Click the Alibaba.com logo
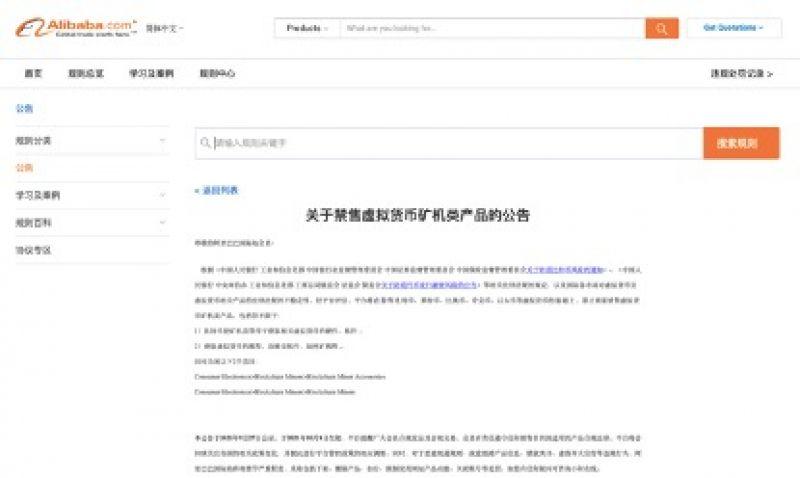 pyautogui.click(x=76, y=28)
